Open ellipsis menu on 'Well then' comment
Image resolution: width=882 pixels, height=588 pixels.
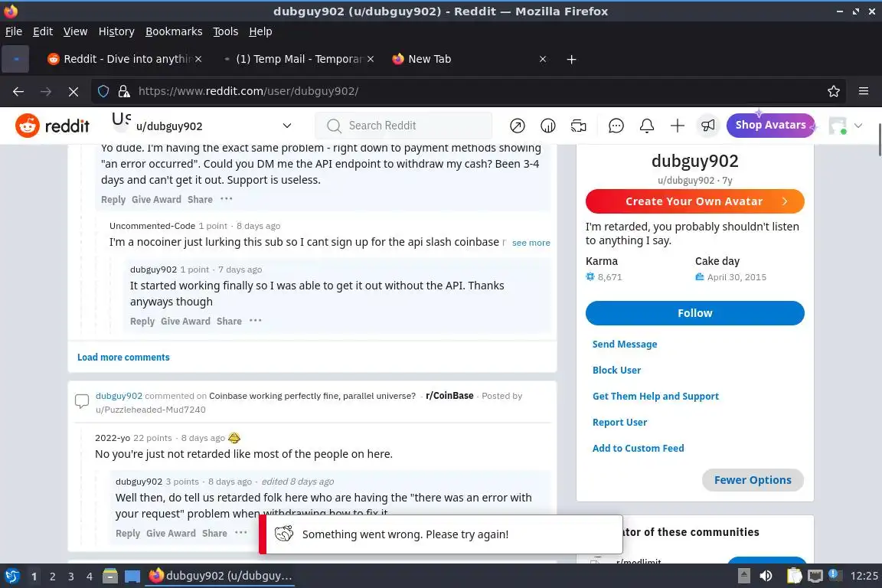pos(240,532)
